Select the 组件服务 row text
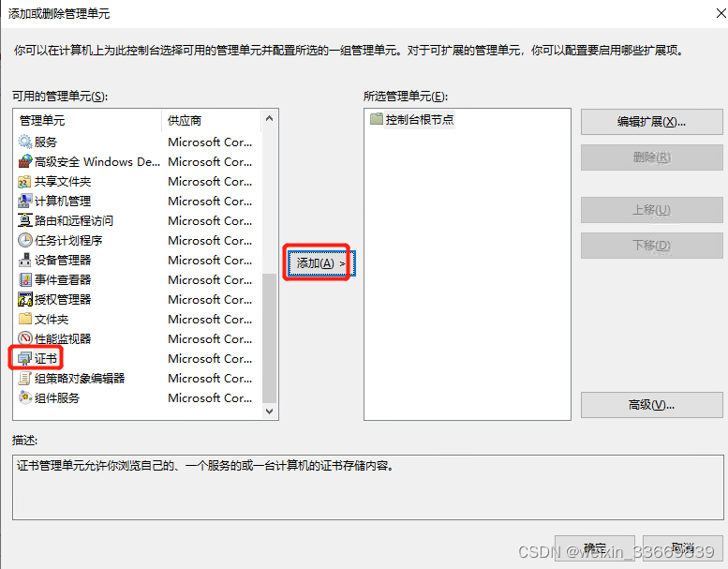The width and height of the screenshot is (728, 569). coord(57,398)
